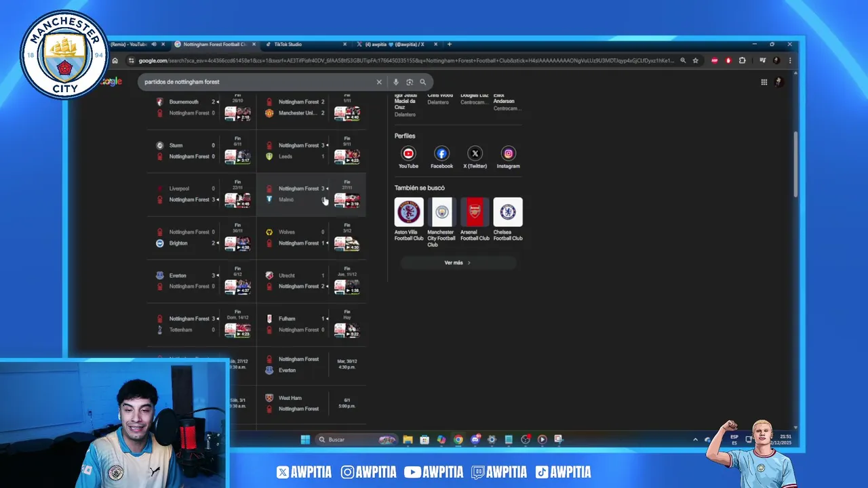Viewport: 868px width, 488px height.
Task: Click the Google search input field
Action: [258, 82]
